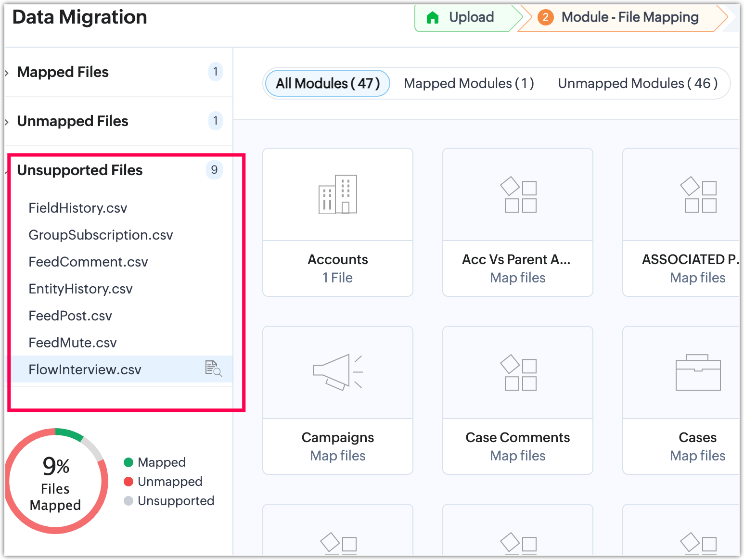Image resolution: width=744 pixels, height=560 pixels.
Task: Select GroupSubscription.csv file entry
Action: click(x=101, y=235)
